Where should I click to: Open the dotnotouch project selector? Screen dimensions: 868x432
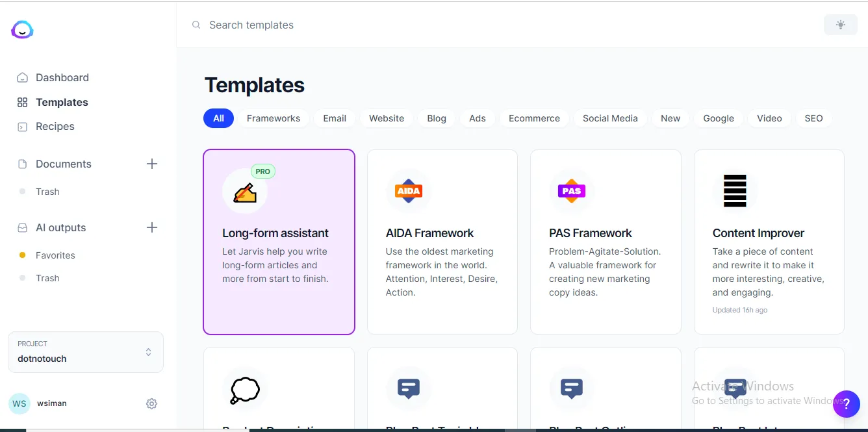tap(86, 352)
